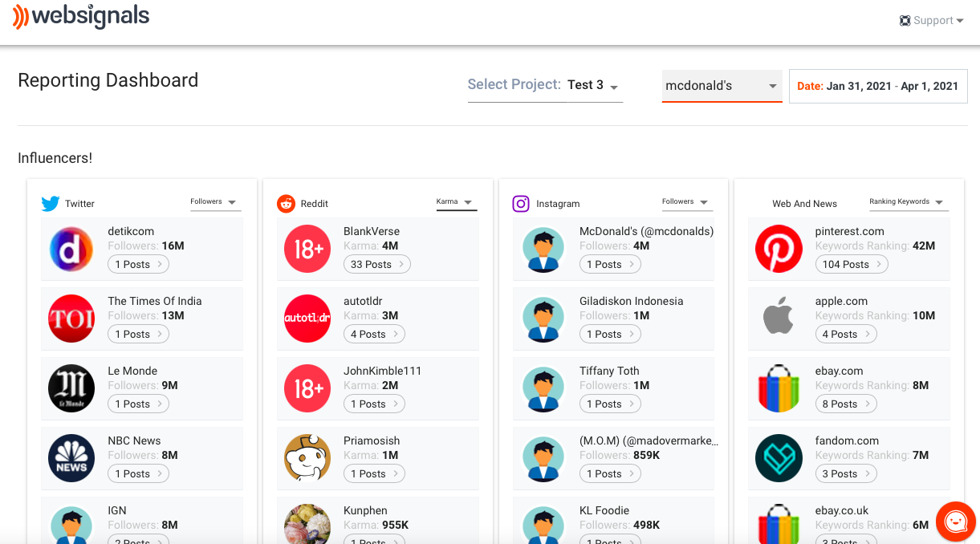Expand the mcdonald's keyword dropdown
Screen dimensions: 980x544
click(722, 86)
